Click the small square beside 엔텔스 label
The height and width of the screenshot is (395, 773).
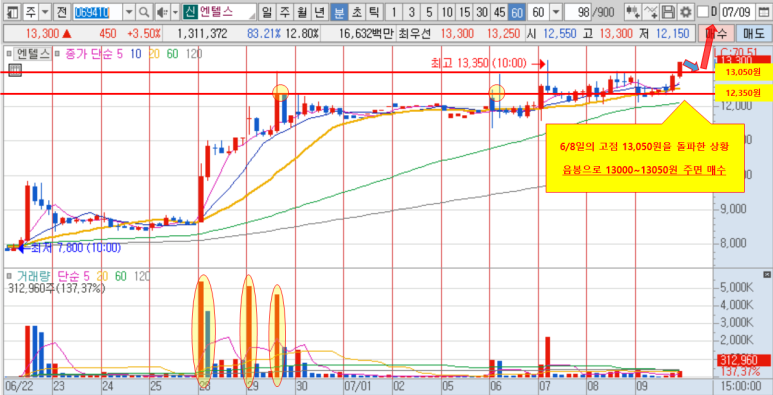click(x=8, y=54)
